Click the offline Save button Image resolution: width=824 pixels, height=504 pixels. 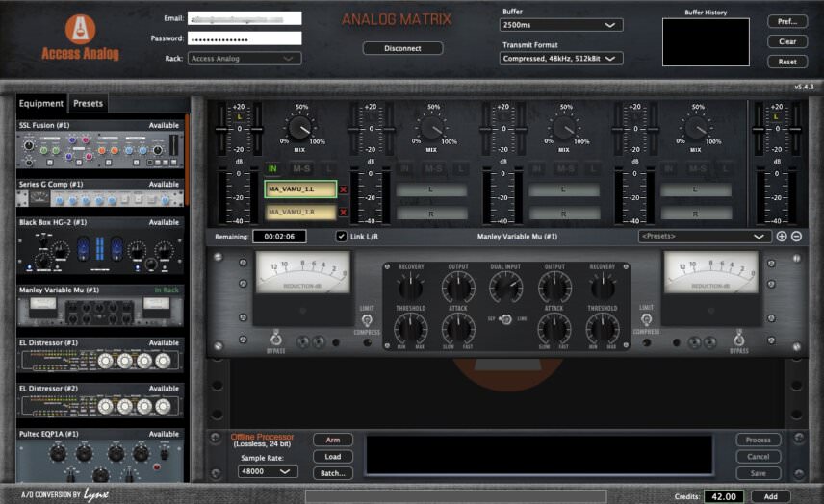pos(758,473)
